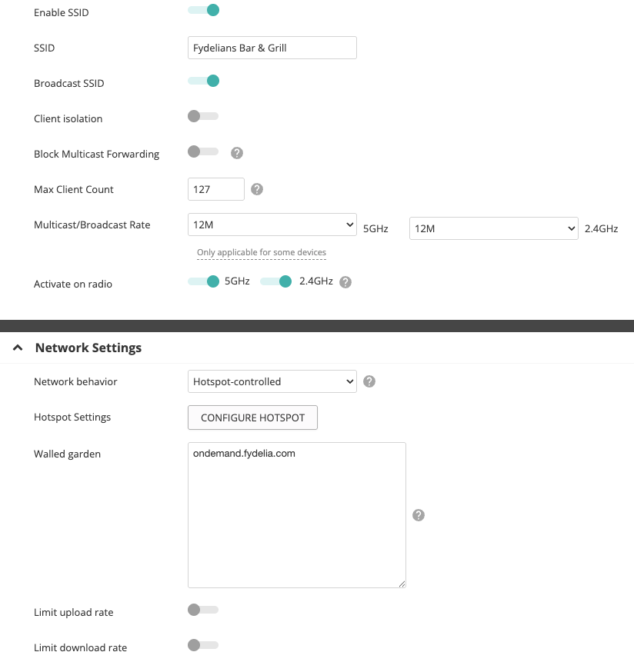Click help icon beside Block Multicast Forwarding
The image size is (634, 672).
(237, 153)
